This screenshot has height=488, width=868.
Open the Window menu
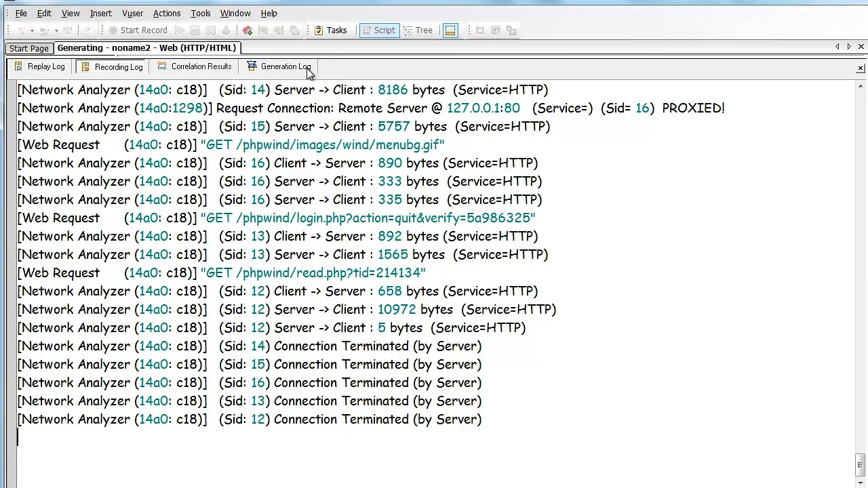235,13
